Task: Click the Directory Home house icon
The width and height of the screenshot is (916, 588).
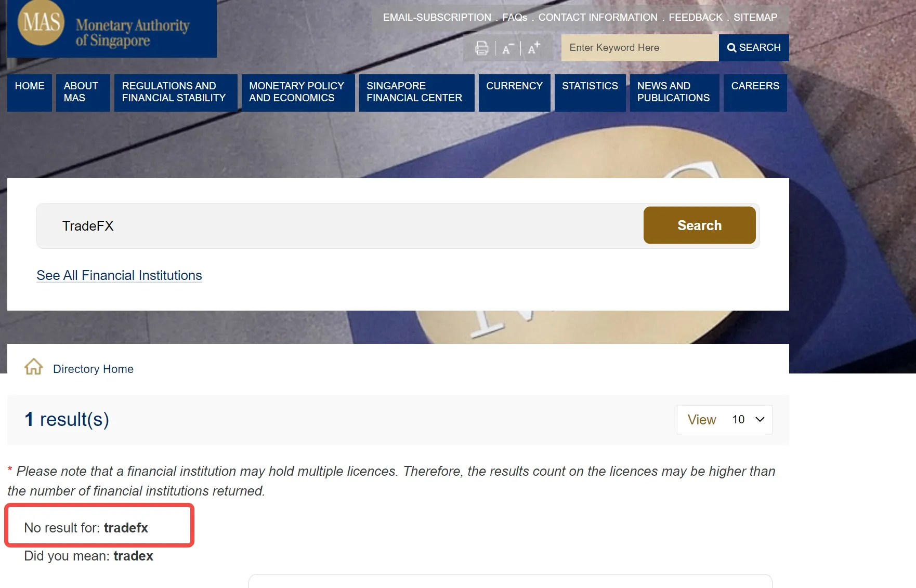Action: (34, 367)
